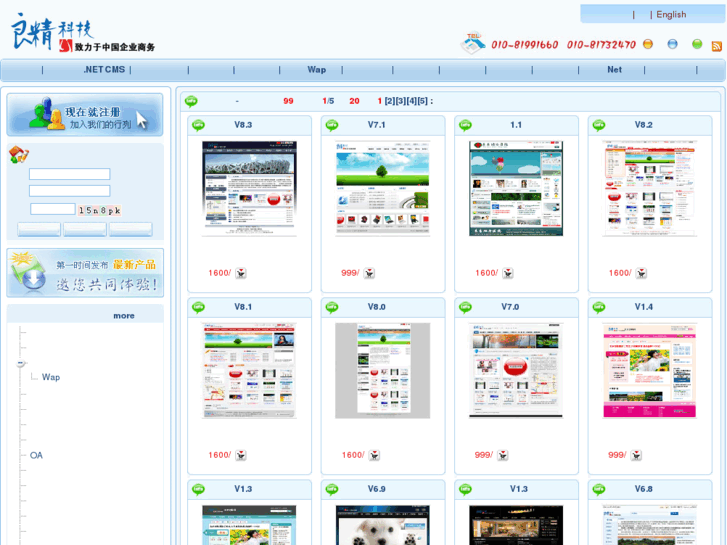Viewport: 727px width, 545px height.
Task: Select the green theme color ball
Action: click(x=697, y=44)
